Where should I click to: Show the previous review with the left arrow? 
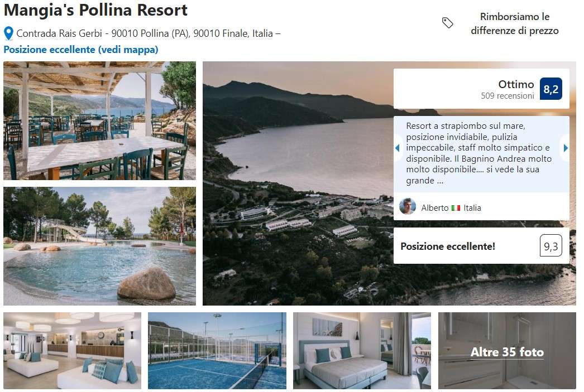coord(398,148)
